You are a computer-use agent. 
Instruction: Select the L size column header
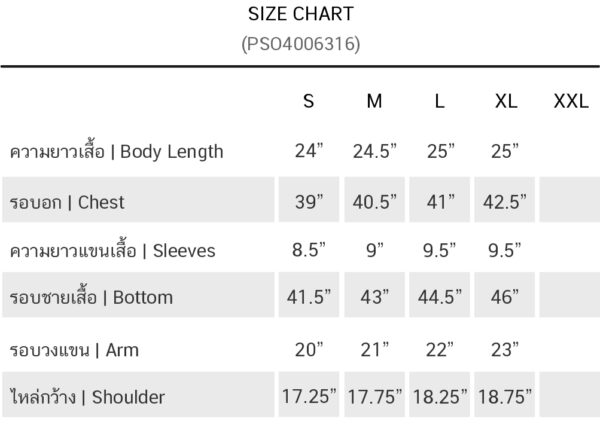point(439,102)
